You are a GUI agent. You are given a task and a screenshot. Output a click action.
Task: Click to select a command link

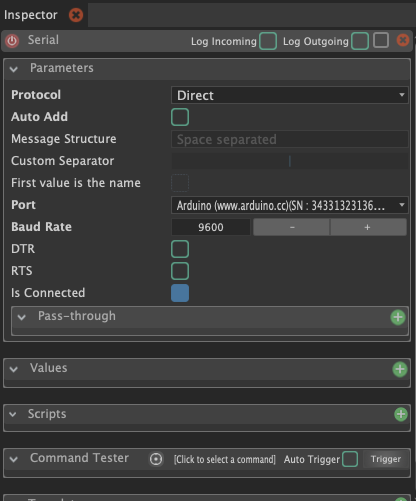[225, 459]
